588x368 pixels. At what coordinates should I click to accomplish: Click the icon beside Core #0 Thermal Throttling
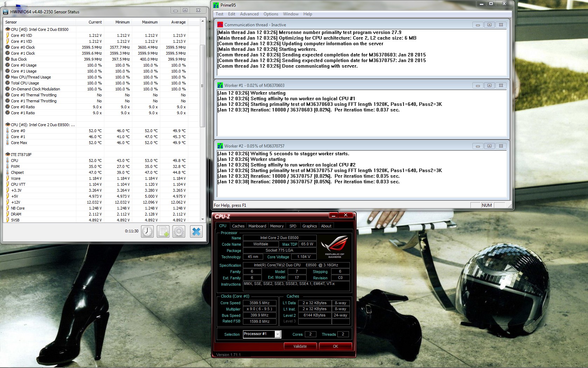pos(7,95)
